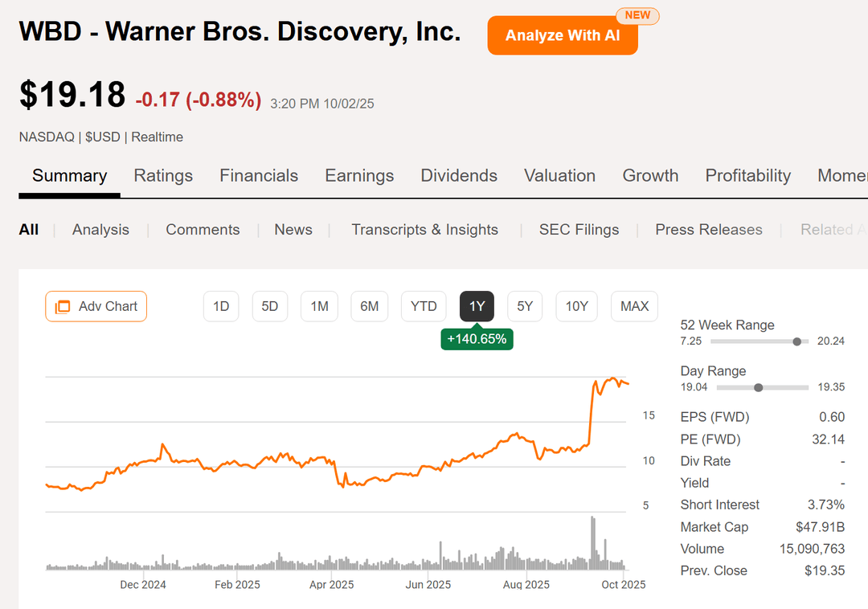This screenshot has height=609, width=868.
Task: Switch to the Financials tab
Action: (259, 175)
